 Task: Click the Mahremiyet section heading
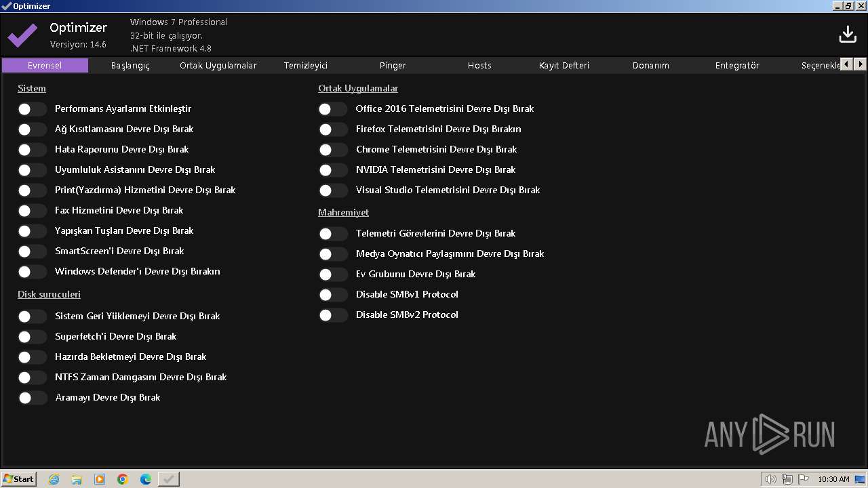[x=344, y=212]
